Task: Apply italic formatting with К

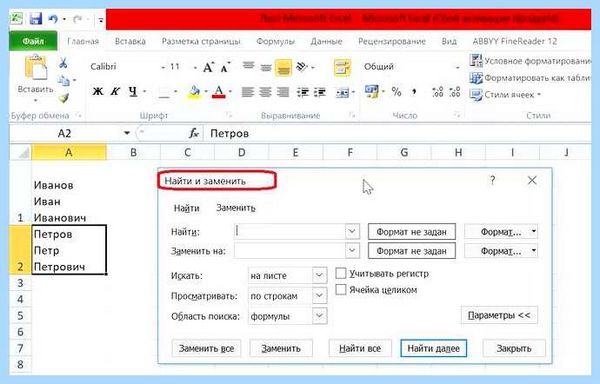Action: [115, 92]
